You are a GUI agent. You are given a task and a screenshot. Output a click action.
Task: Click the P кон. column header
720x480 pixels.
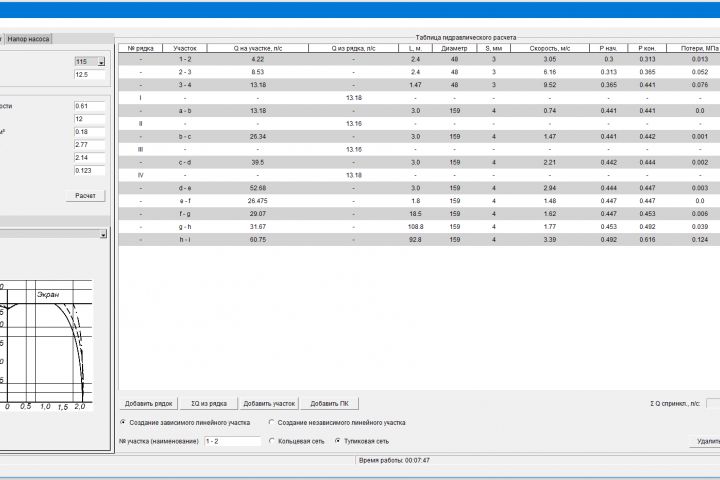(647, 48)
